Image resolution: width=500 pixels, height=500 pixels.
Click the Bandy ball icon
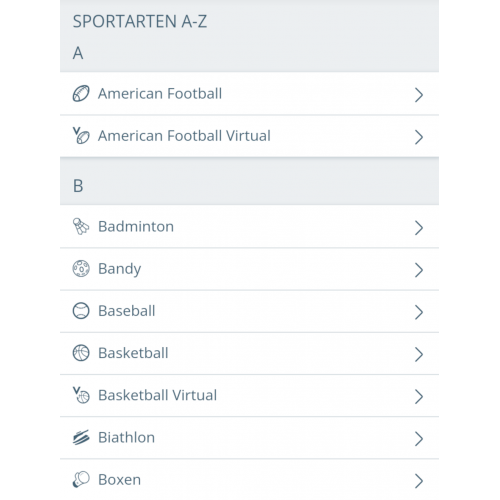81,268
